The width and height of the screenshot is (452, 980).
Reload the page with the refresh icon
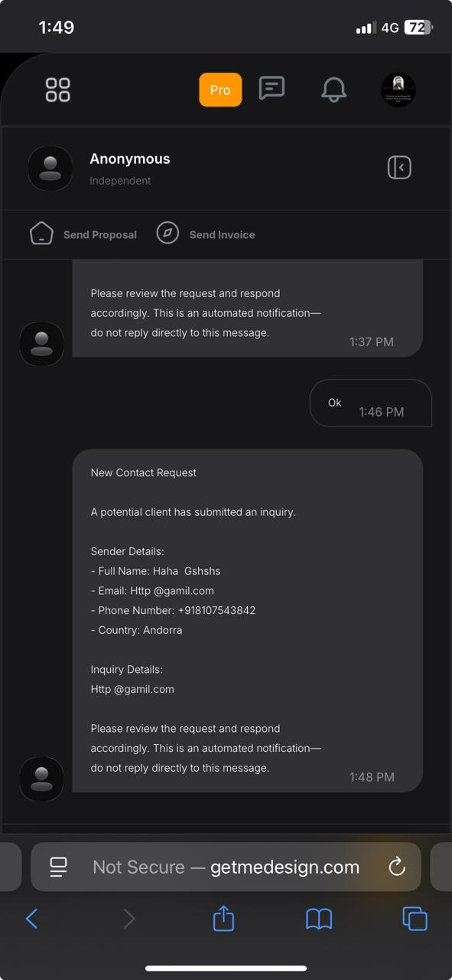pyautogui.click(x=396, y=867)
